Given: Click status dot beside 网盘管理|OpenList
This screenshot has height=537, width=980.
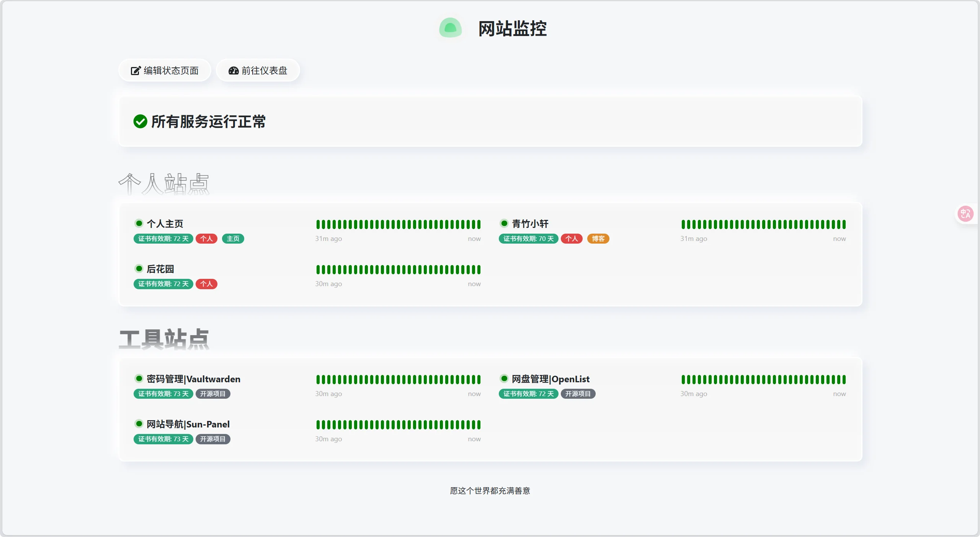Looking at the screenshot, I should (x=504, y=378).
